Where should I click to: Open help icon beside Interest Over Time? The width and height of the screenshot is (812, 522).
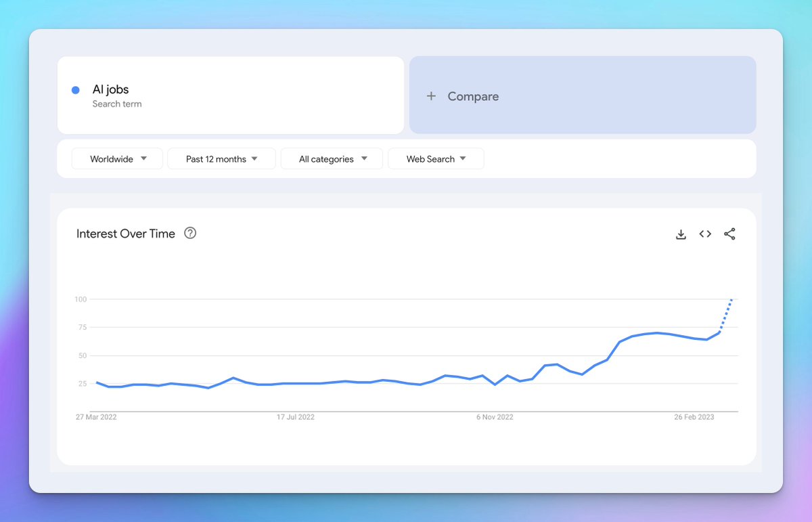point(190,234)
